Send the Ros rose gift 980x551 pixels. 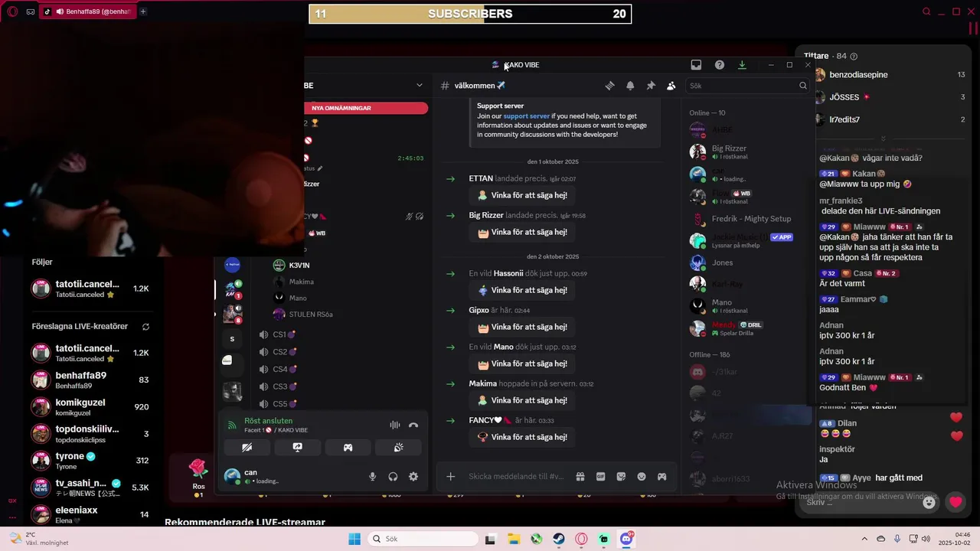click(198, 476)
